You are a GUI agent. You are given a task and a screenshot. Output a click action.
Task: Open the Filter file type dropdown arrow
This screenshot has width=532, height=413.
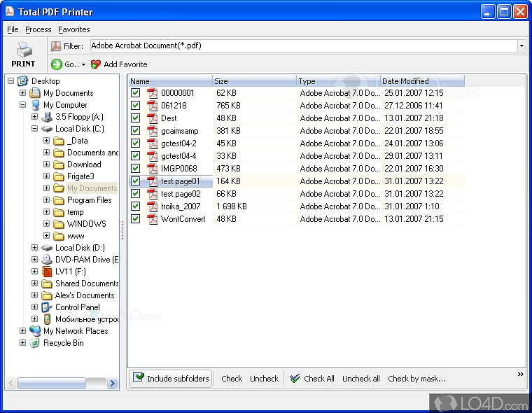pos(521,45)
